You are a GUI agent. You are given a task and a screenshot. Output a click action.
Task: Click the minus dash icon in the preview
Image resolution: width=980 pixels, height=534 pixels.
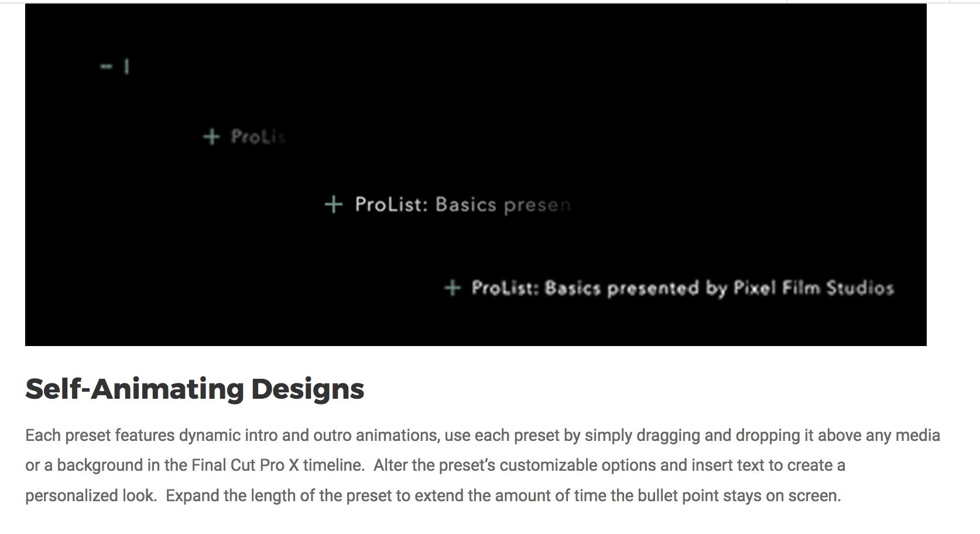(x=106, y=67)
